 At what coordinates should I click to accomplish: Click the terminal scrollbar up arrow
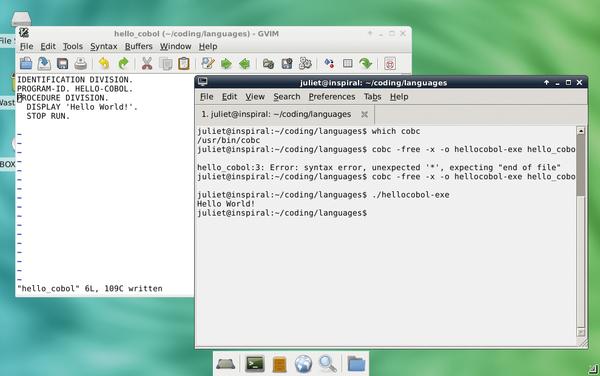(580, 131)
